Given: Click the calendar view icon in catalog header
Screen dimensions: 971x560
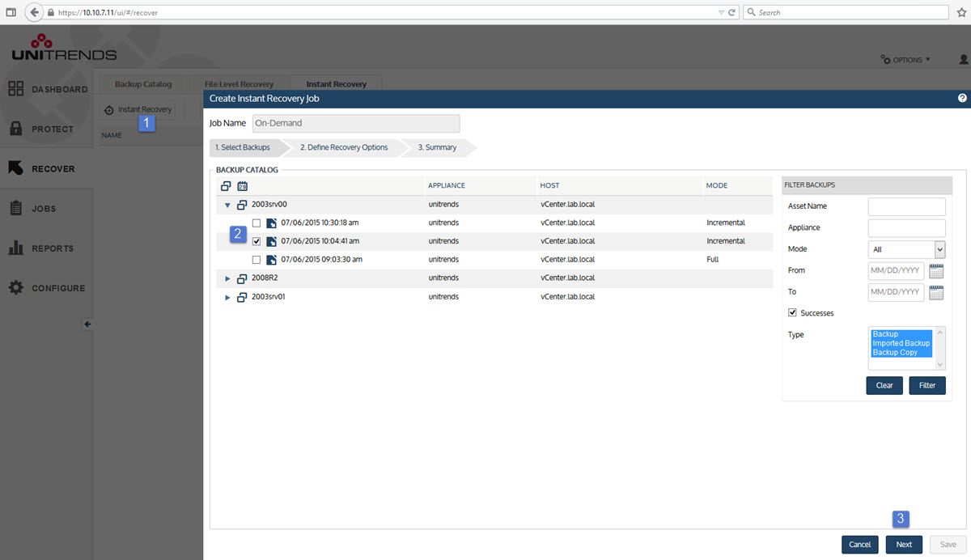Looking at the screenshot, I should click(x=242, y=185).
